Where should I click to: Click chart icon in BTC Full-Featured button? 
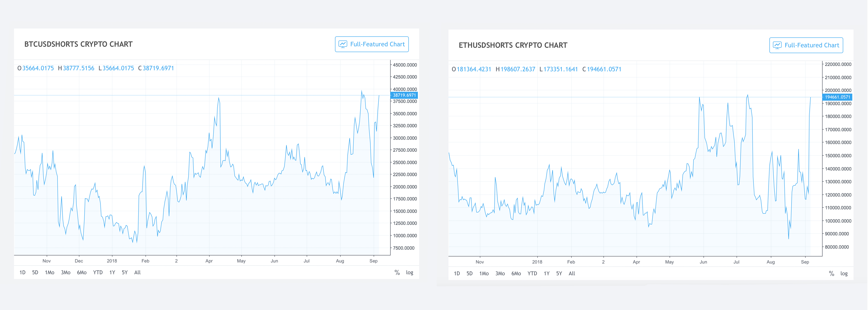click(343, 44)
